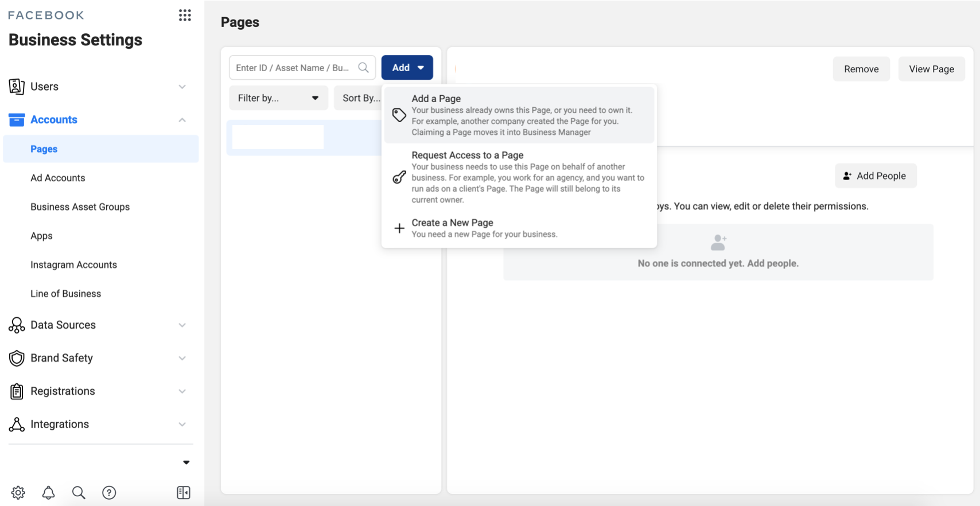
Task: Expand the Registrations chevron
Action: coord(182,391)
